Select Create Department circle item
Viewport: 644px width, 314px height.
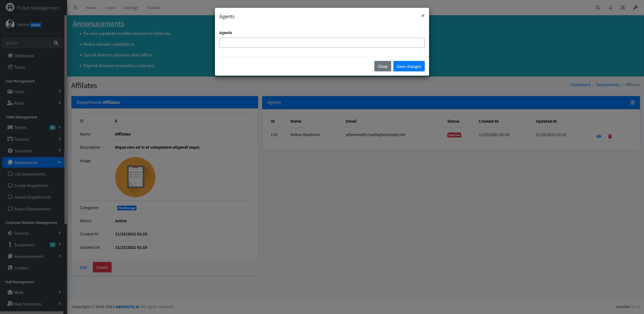(x=31, y=185)
